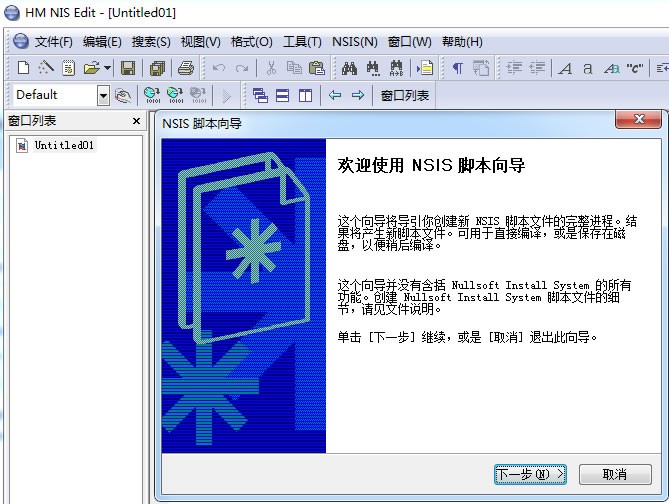This screenshot has width=669, height=504.
Task: Compile script globe icon
Action: [152, 95]
